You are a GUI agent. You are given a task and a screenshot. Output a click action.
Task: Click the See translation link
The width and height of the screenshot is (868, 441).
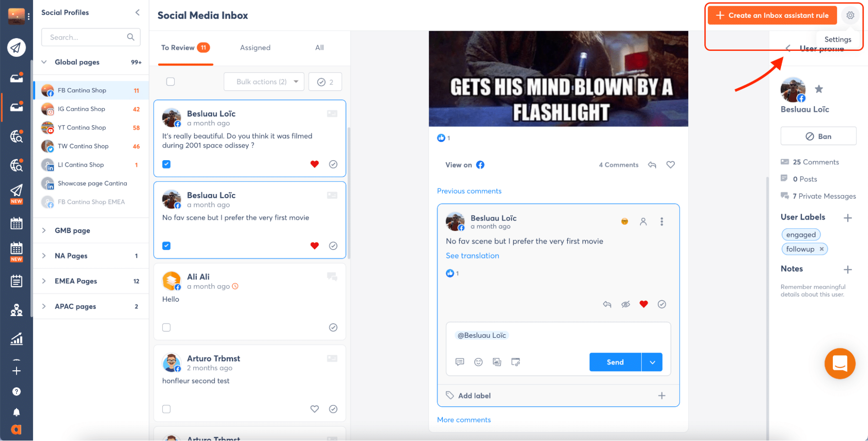click(x=472, y=256)
